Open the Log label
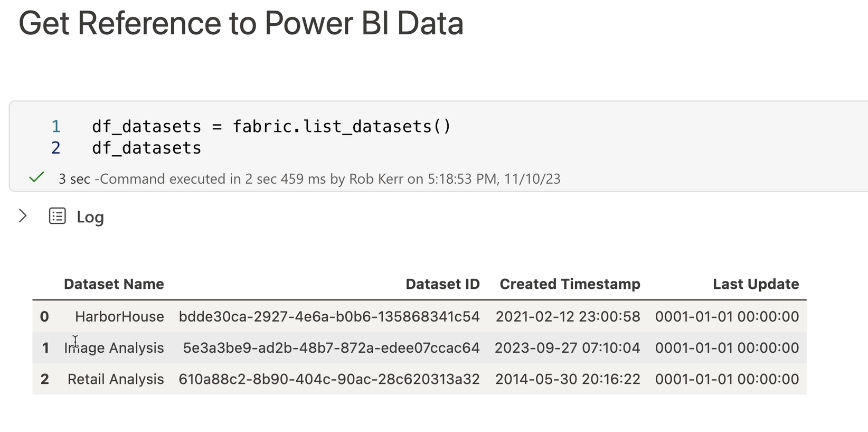868x432 pixels. click(x=90, y=217)
